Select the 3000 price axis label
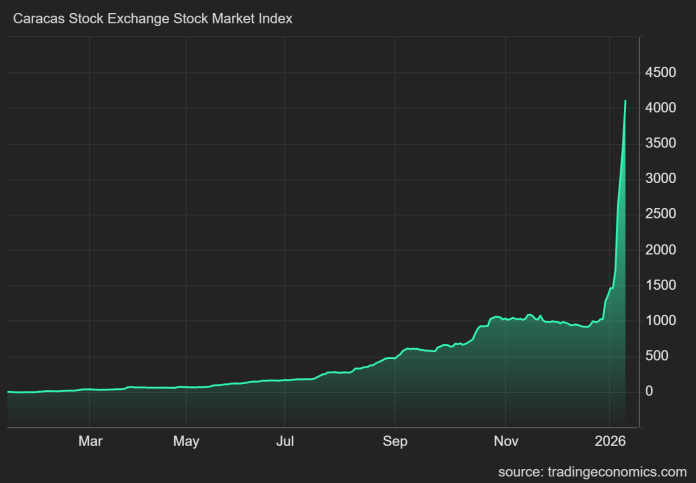 coord(661,180)
